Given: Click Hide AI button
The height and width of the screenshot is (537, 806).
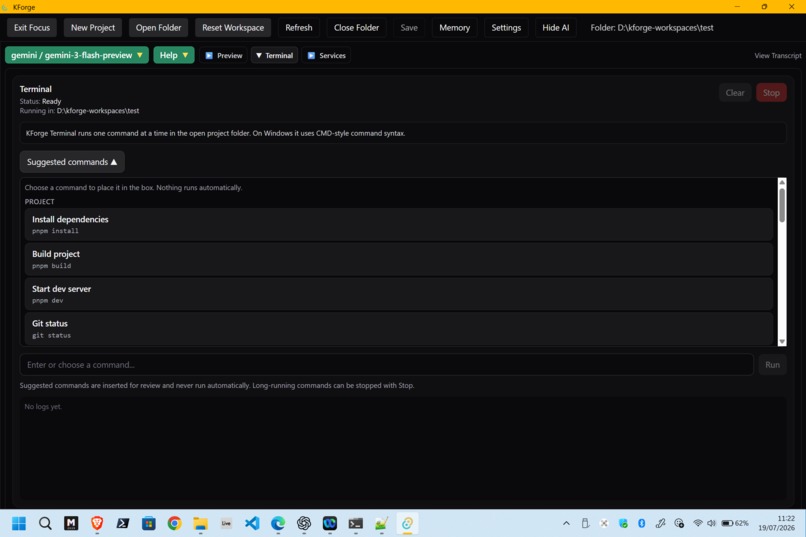Looking at the screenshot, I should click(556, 28).
